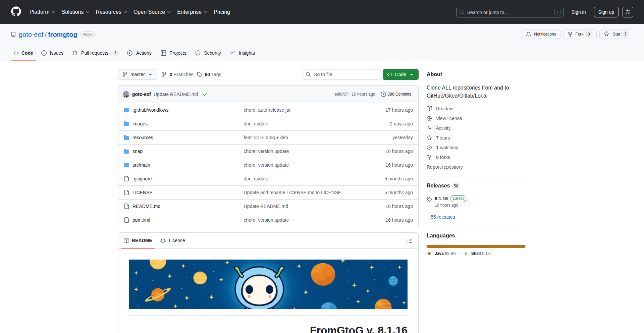
Task: Open the + 55 releases link
Action: point(441,217)
